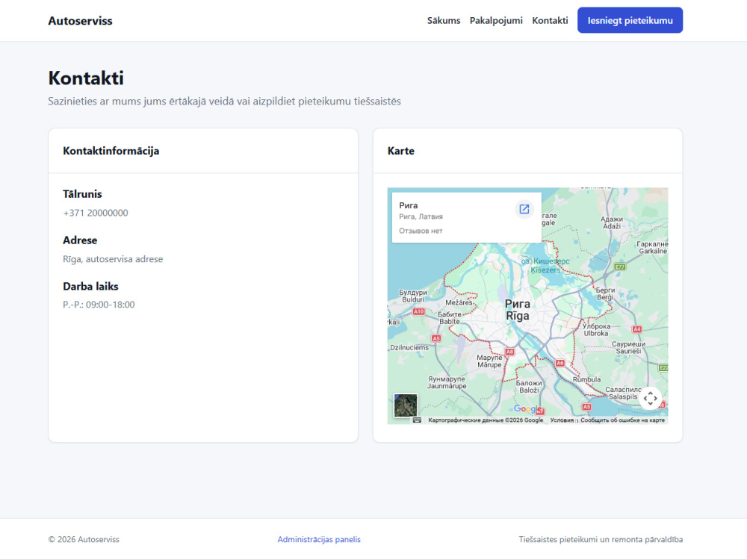Click the Google logo on the map
The height and width of the screenshot is (560, 747).
click(527, 408)
